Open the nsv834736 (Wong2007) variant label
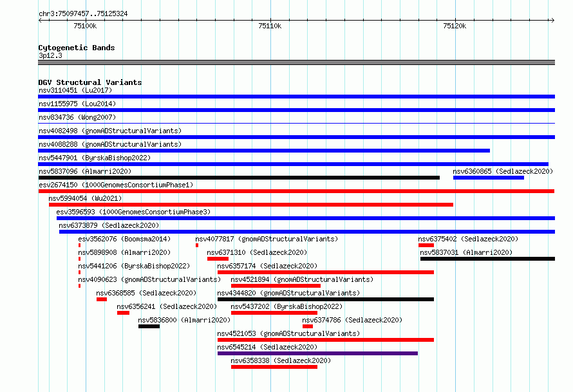 [x=77, y=117]
